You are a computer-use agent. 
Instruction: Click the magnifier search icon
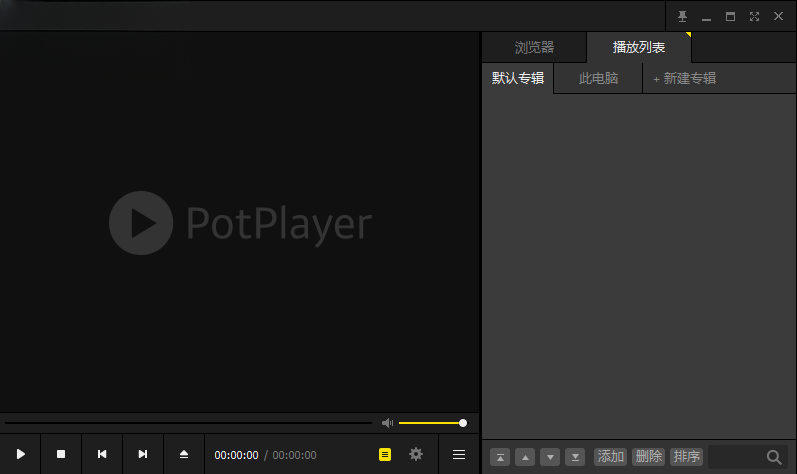[774, 457]
